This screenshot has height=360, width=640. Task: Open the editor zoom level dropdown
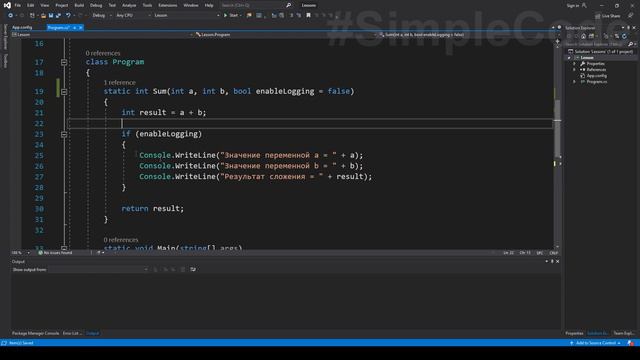tap(20, 253)
